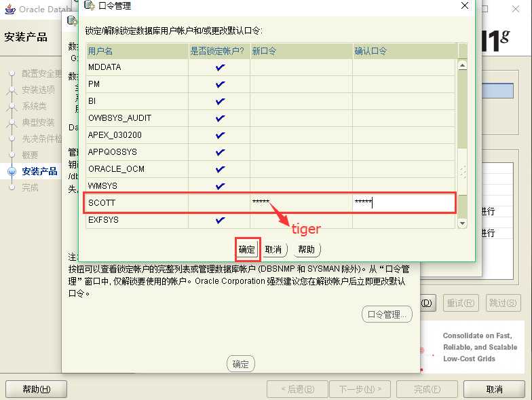Select the ORACLE_OCM username cell
Viewport: 532px width, 400px height.
(x=137, y=169)
